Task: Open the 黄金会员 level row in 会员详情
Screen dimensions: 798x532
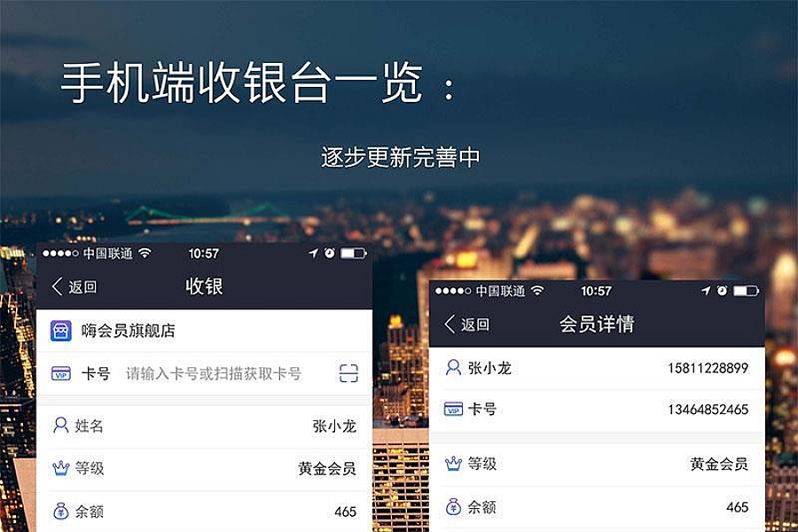Action: point(597,464)
